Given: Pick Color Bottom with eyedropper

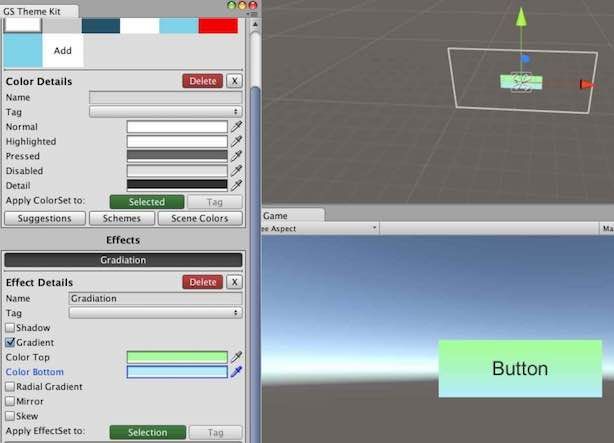Looking at the screenshot, I should pos(237,372).
